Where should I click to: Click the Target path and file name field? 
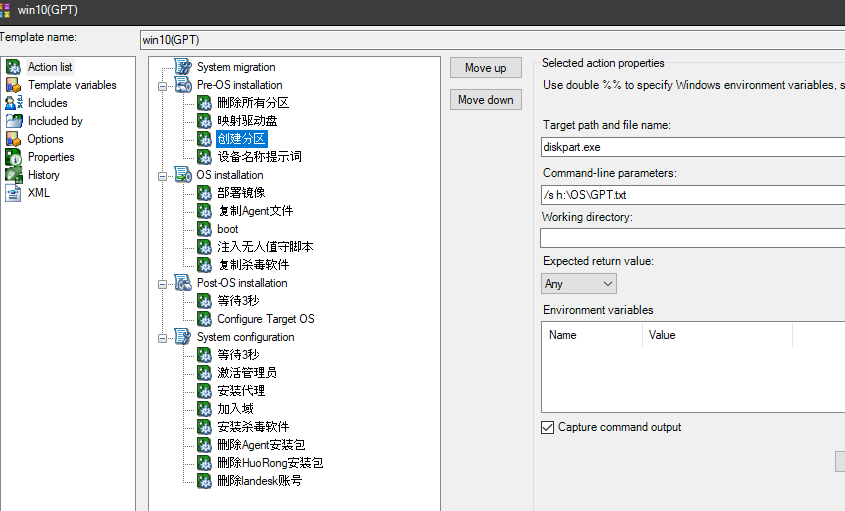[x=693, y=147]
